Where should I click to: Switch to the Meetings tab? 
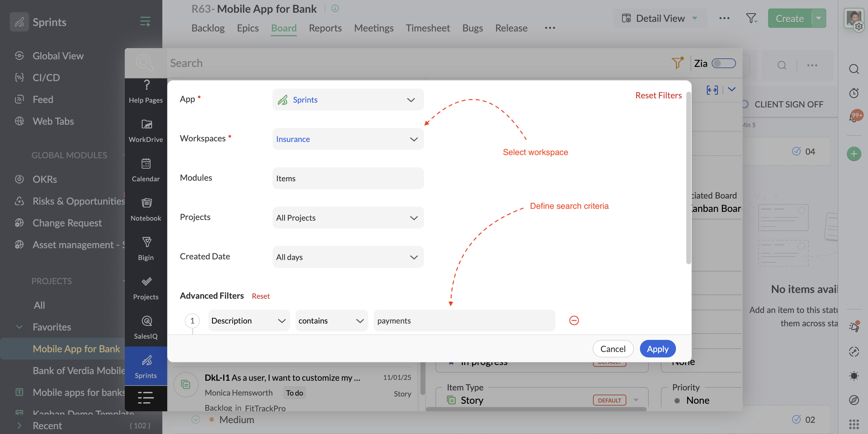[x=374, y=28]
